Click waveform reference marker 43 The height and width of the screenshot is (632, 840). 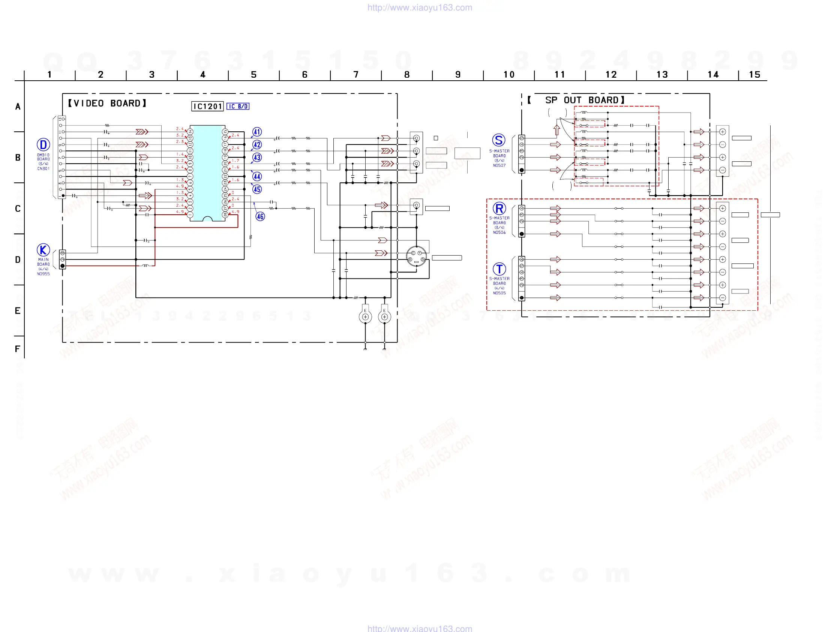pyautogui.click(x=257, y=157)
